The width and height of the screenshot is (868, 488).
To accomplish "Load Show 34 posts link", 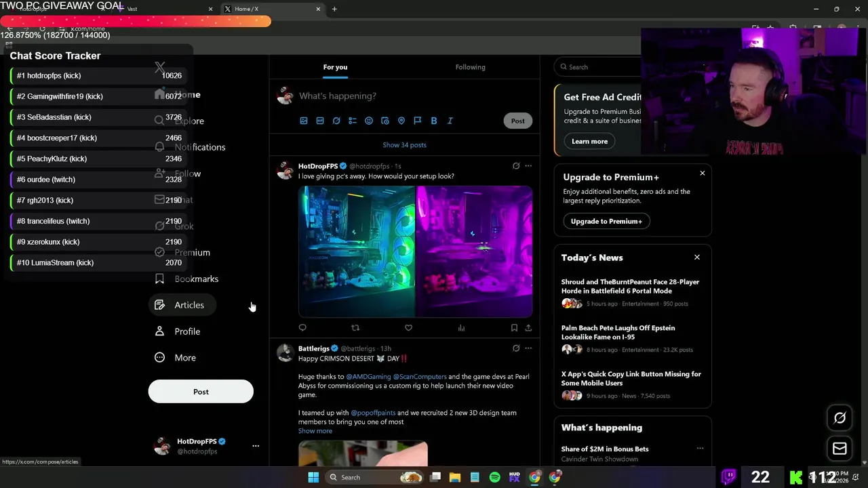I will pyautogui.click(x=404, y=145).
